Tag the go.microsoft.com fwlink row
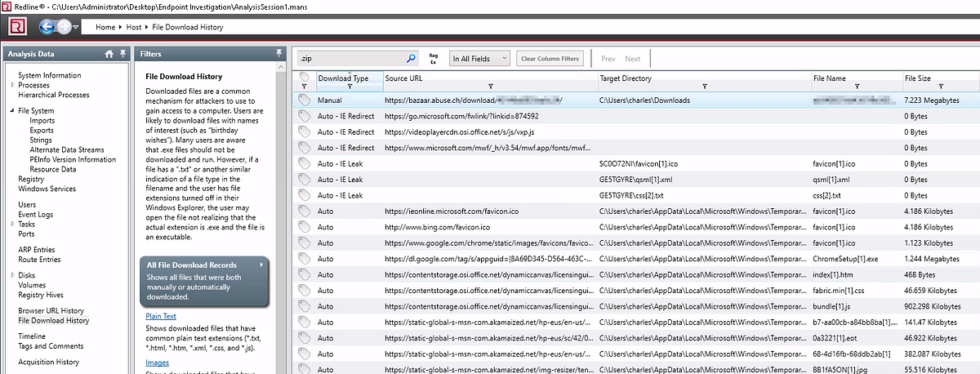The image size is (980, 374). 304,116
